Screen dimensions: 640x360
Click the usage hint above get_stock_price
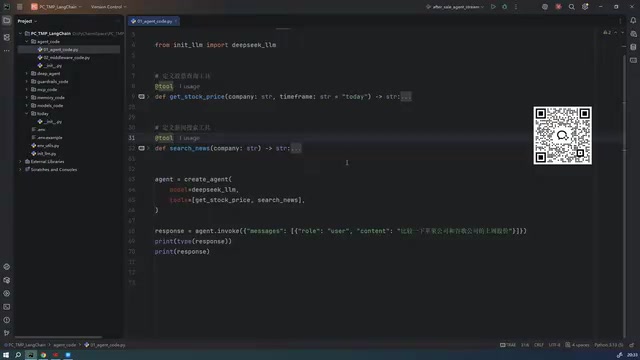click(x=189, y=87)
